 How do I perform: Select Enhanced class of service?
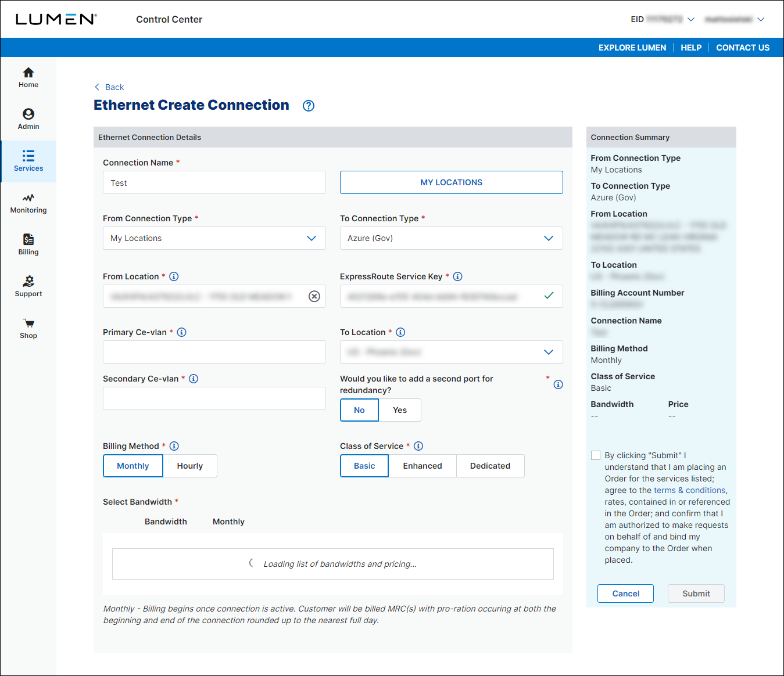coord(423,466)
